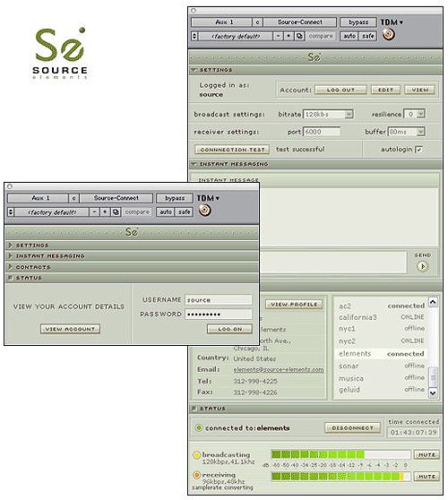Click the broadcasting level meter
Screen dimensions: 448x500
tap(340, 454)
